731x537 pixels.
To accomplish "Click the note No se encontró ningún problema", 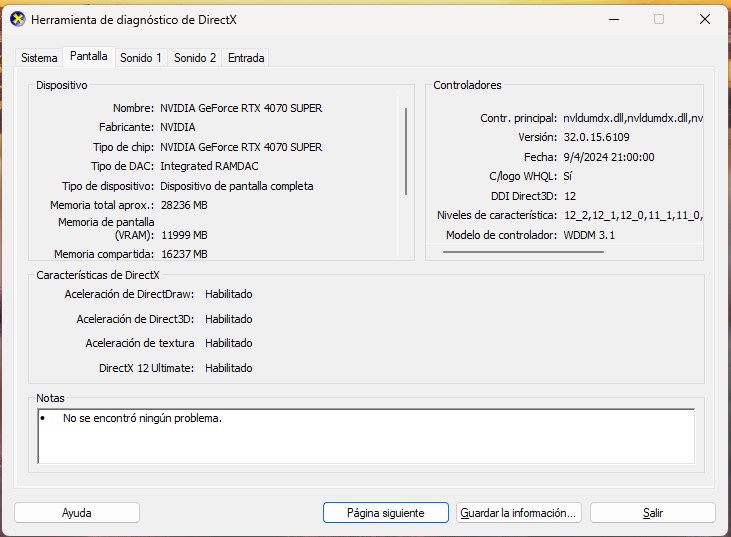I will [x=142, y=418].
